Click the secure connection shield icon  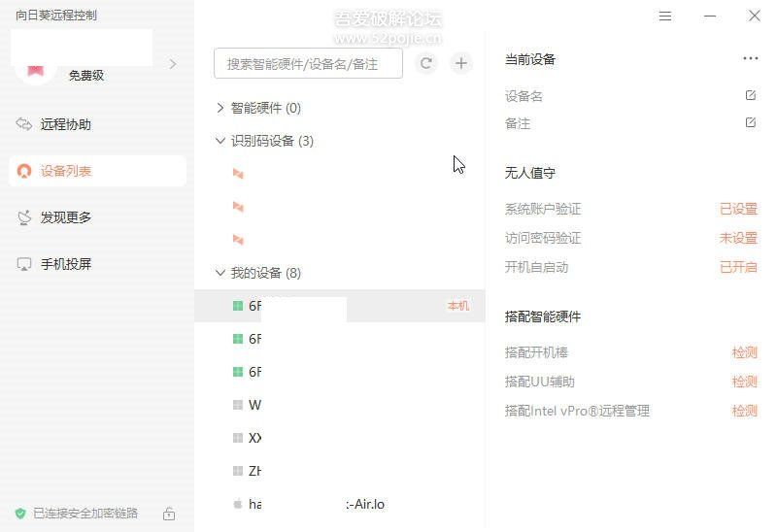[x=20, y=514]
